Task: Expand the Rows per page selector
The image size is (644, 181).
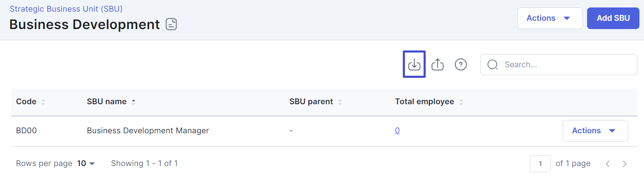Action: tap(86, 164)
